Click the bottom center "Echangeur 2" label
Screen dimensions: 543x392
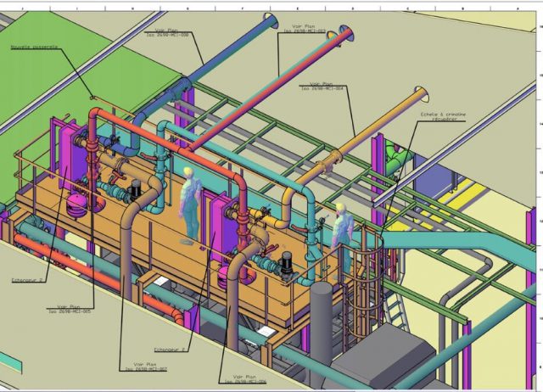pyautogui.click(x=170, y=348)
